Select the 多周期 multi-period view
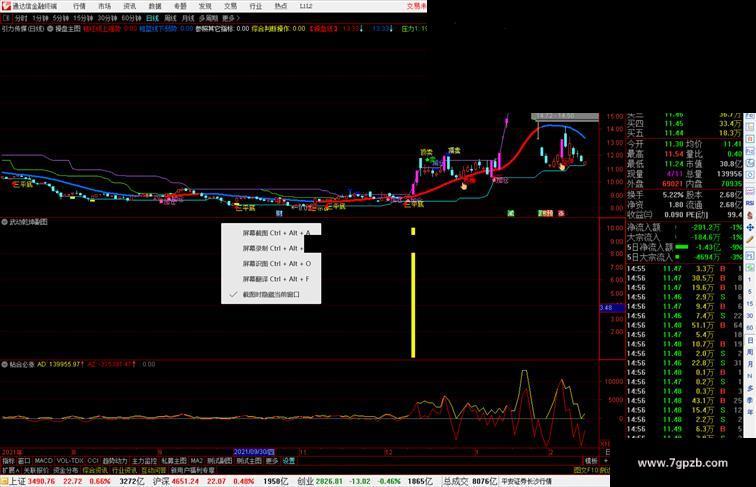This screenshot has height=487, width=756. pos(208,18)
